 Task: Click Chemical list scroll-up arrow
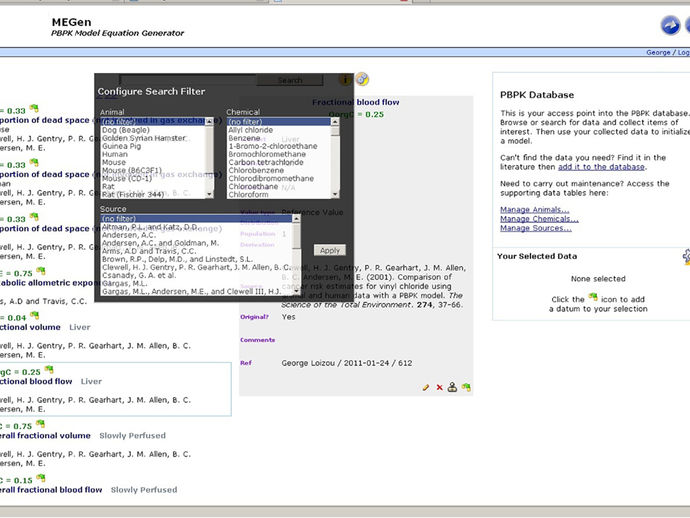(x=335, y=121)
